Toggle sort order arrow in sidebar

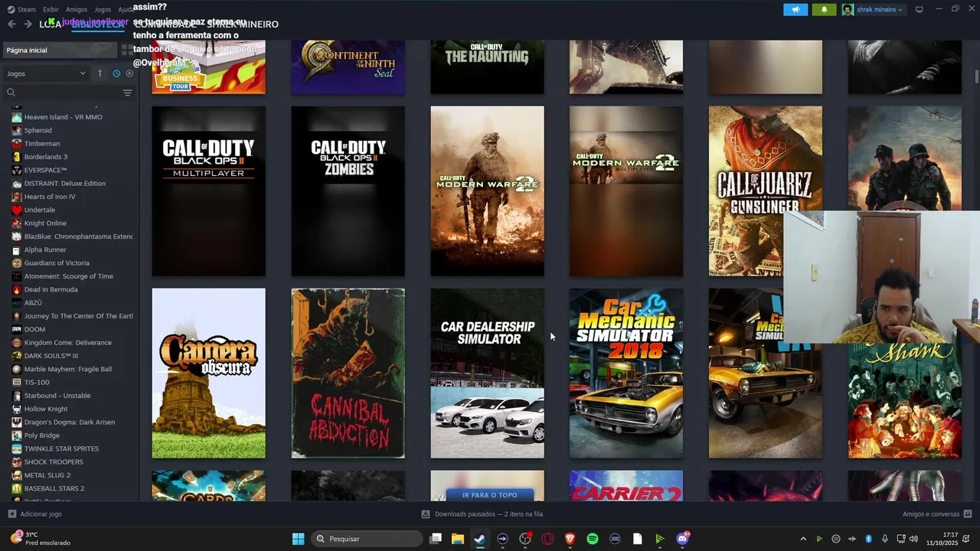(x=100, y=73)
